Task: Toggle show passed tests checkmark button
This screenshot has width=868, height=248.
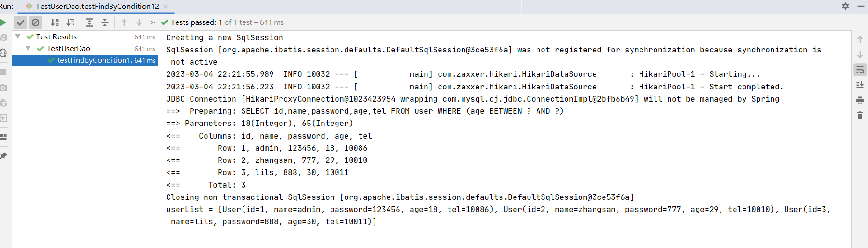Action: [20, 22]
